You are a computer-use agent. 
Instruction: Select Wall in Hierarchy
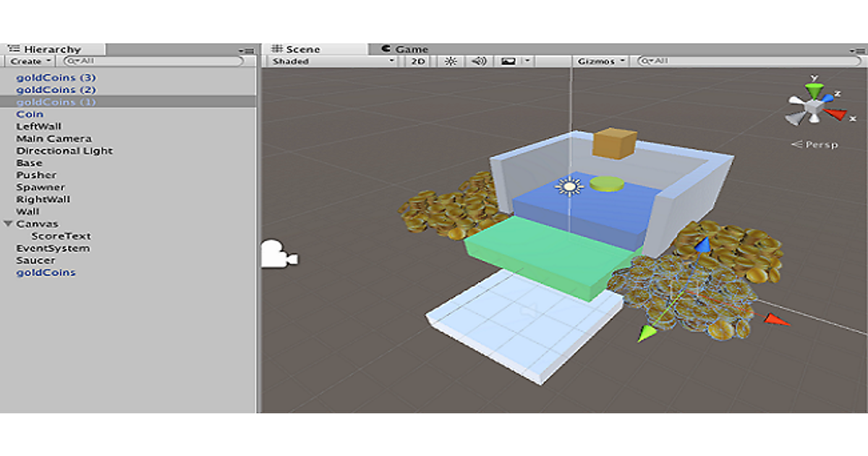coord(27,211)
